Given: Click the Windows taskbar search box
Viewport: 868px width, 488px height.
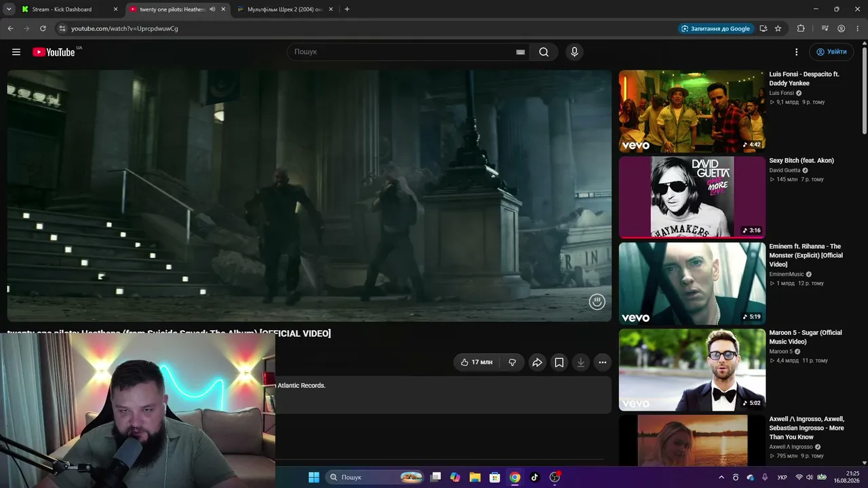Looking at the screenshot, I should coord(374,477).
